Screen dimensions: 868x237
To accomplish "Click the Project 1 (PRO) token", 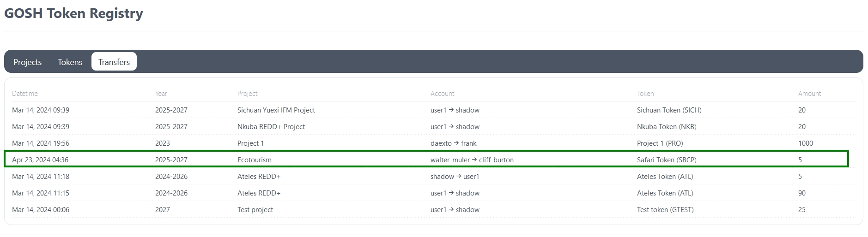I will (660, 143).
